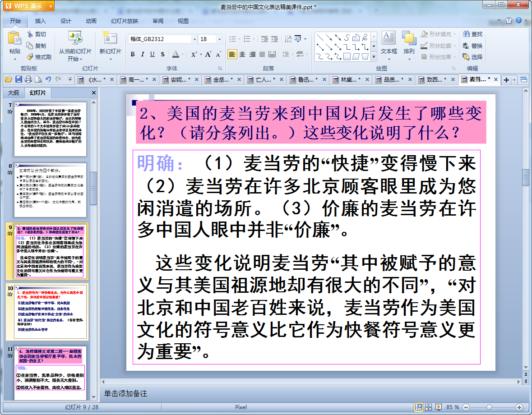Click the print icon in quick toolbar
The width and height of the screenshot is (532, 415).
[x=28, y=80]
